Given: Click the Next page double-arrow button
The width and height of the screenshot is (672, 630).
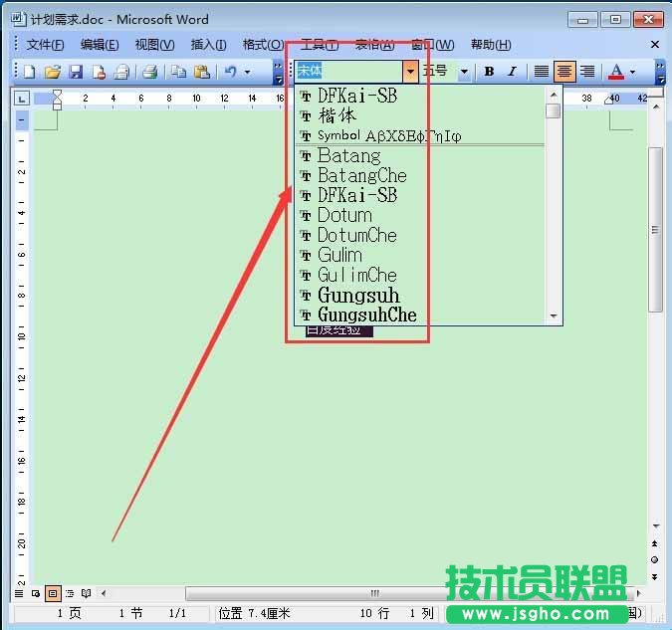Looking at the screenshot, I should click(655, 577).
